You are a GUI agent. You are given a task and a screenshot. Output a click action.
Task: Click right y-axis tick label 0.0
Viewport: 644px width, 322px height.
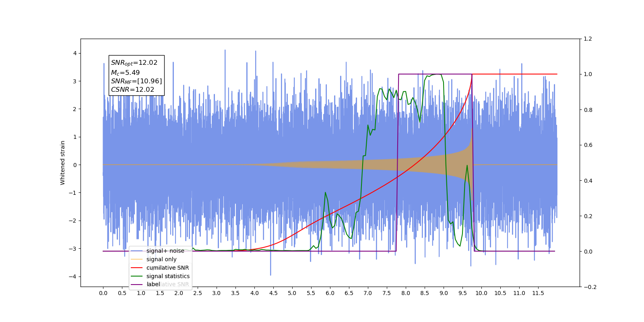click(588, 252)
